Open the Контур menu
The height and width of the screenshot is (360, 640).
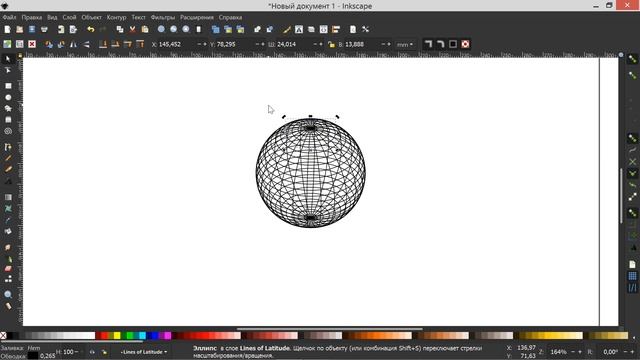pos(116,18)
